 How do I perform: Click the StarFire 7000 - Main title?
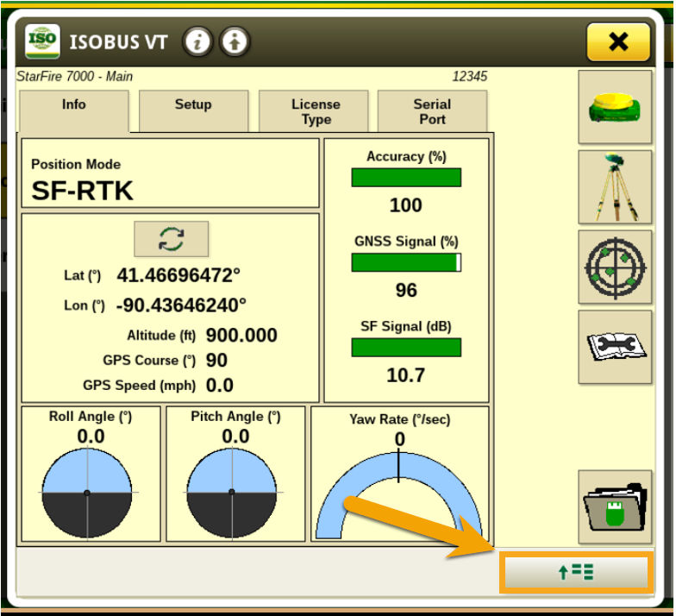coord(74,76)
